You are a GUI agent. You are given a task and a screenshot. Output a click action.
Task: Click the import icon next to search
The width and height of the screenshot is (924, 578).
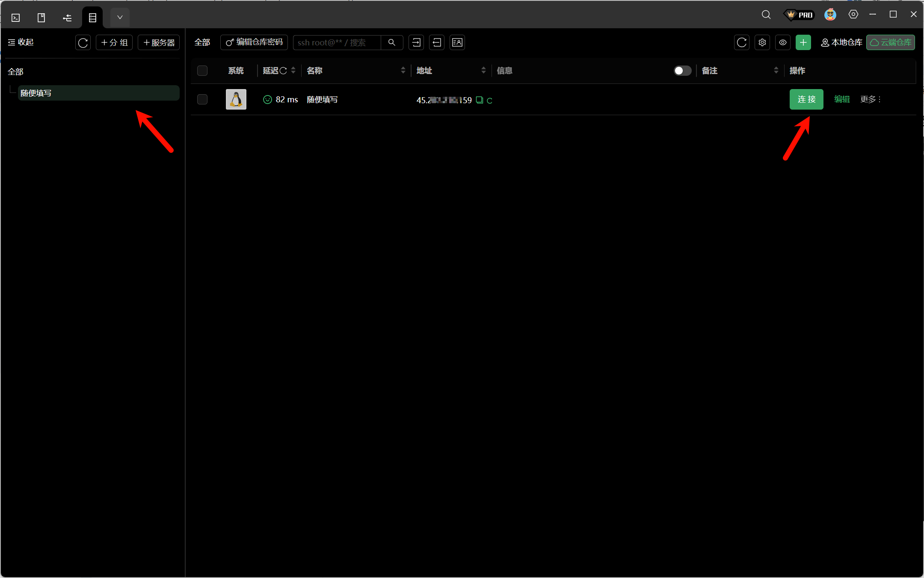[x=416, y=42]
